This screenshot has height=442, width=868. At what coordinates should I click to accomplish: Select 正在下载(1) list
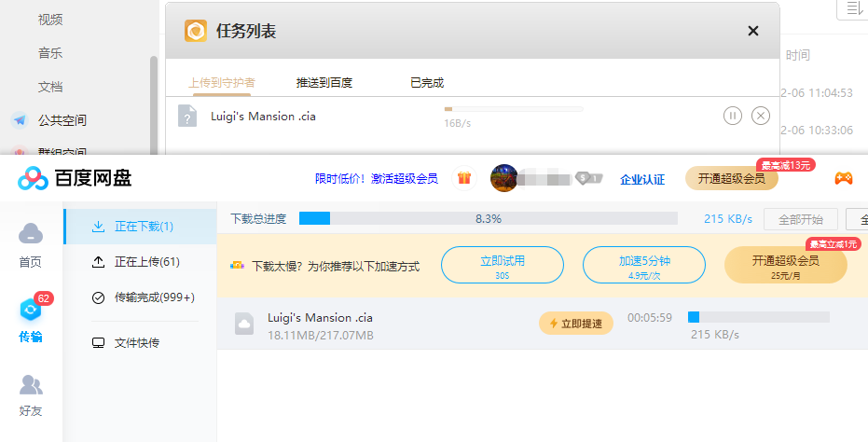[x=141, y=227]
